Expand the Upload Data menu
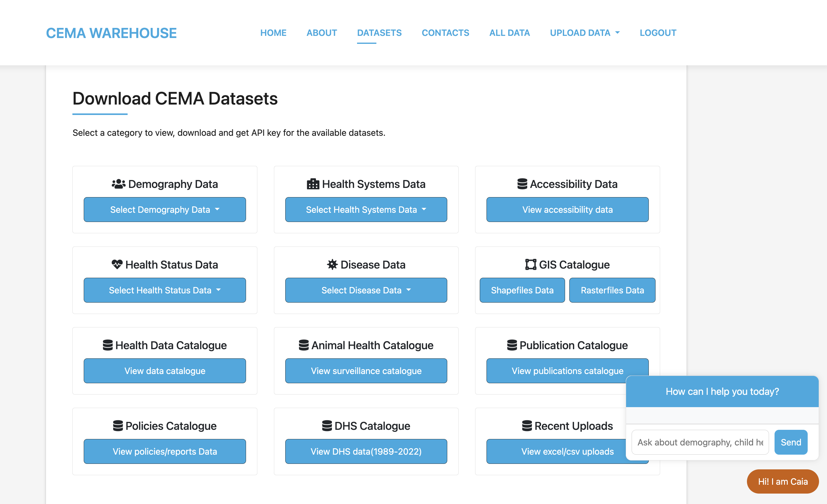Image resolution: width=827 pixels, height=504 pixels. pos(585,32)
